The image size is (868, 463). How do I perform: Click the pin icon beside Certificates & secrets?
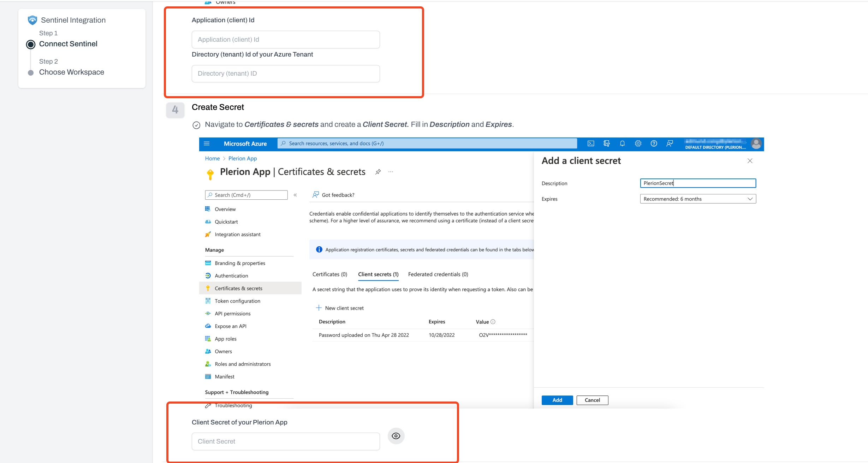(378, 172)
